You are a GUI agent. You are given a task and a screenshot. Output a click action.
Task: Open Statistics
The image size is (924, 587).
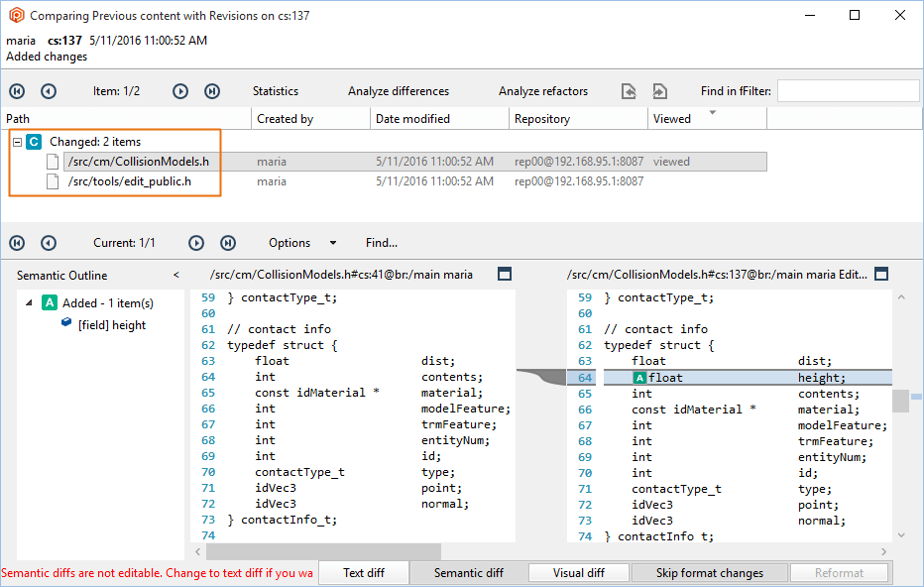coord(276,91)
